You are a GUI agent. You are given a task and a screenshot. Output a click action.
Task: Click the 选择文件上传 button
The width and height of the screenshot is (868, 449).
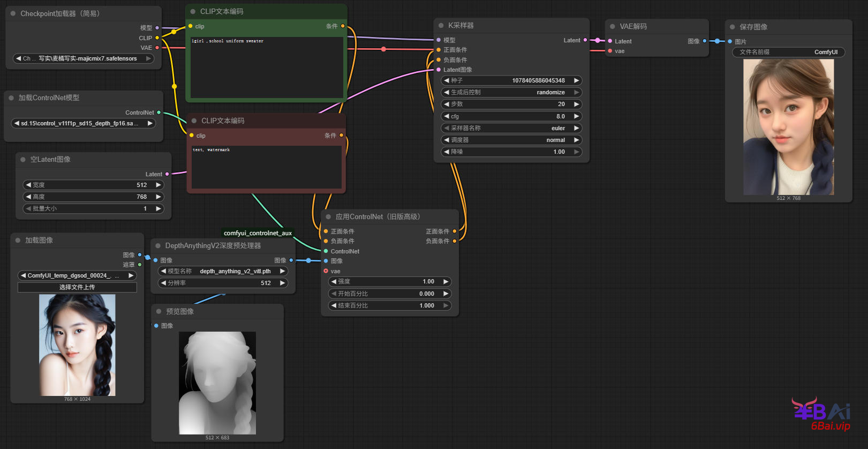click(77, 287)
